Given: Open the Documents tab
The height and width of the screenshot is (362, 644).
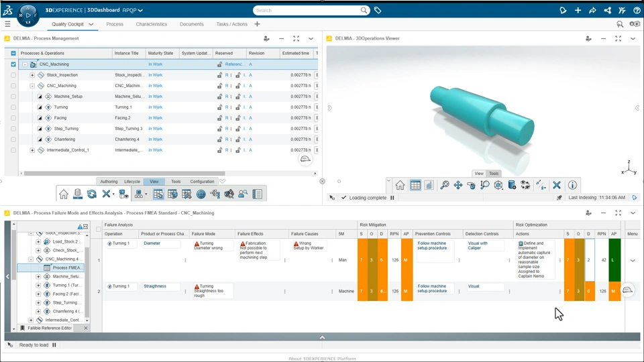Looking at the screenshot, I should pos(191,24).
